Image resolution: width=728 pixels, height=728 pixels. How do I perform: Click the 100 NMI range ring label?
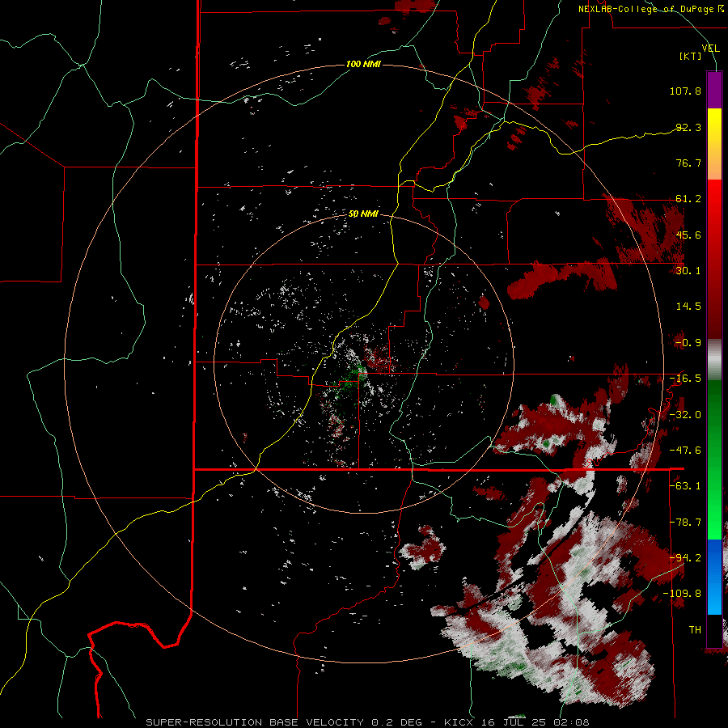[x=363, y=64]
